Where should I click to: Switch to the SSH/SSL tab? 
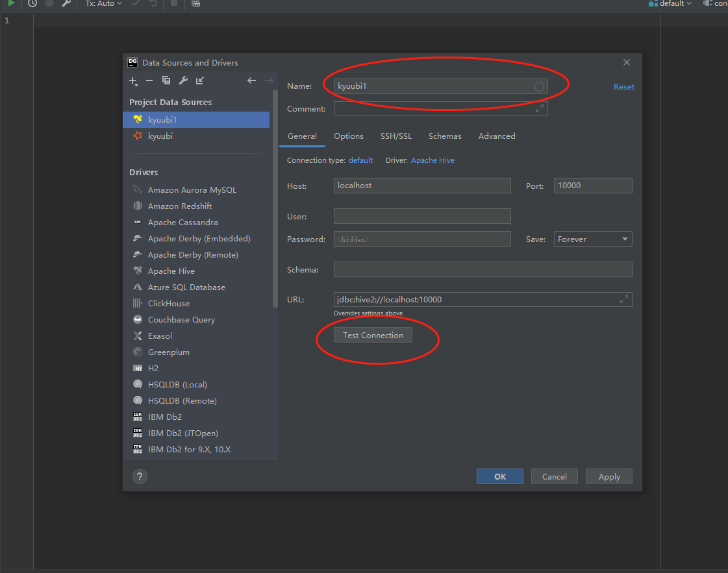click(x=396, y=136)
